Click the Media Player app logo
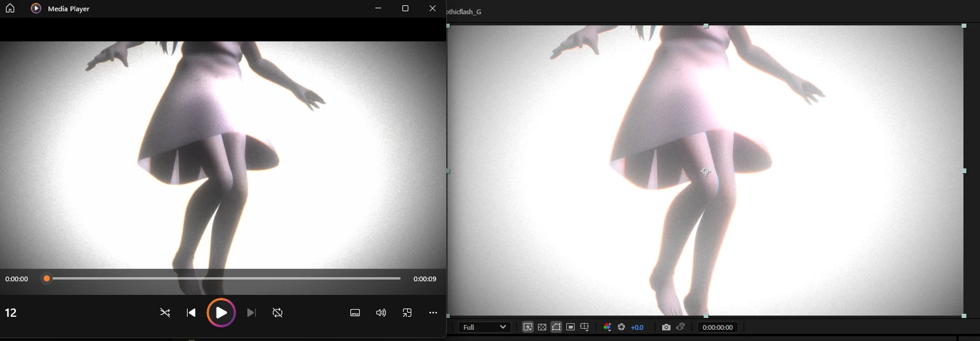Screen dimensions: 980x341 coord(36,8)
